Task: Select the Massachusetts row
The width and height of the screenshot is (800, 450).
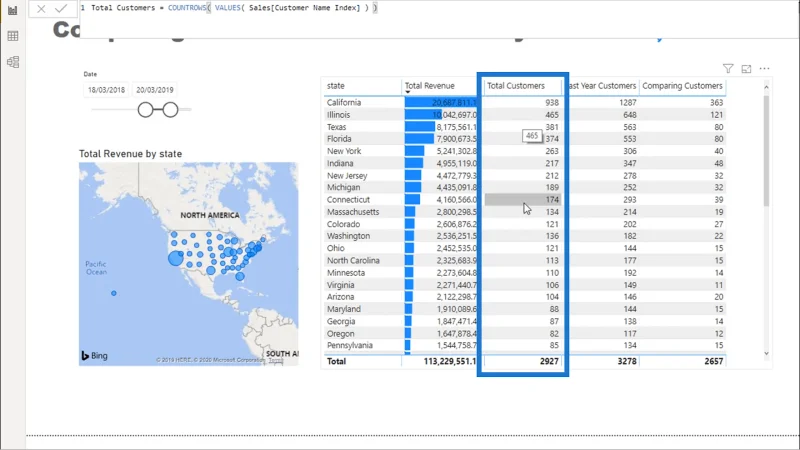Action: point(525,212)
